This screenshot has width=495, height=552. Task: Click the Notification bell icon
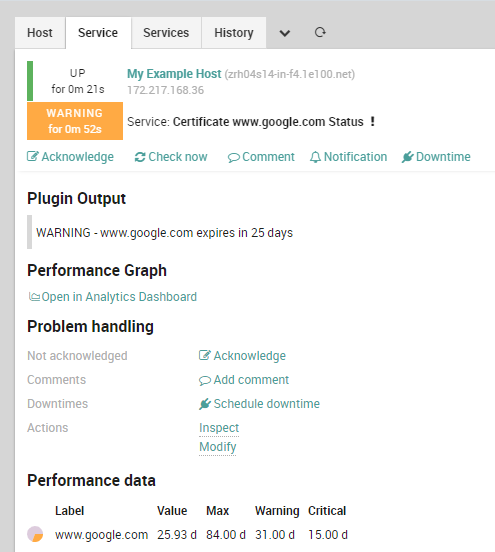point(315,157)
